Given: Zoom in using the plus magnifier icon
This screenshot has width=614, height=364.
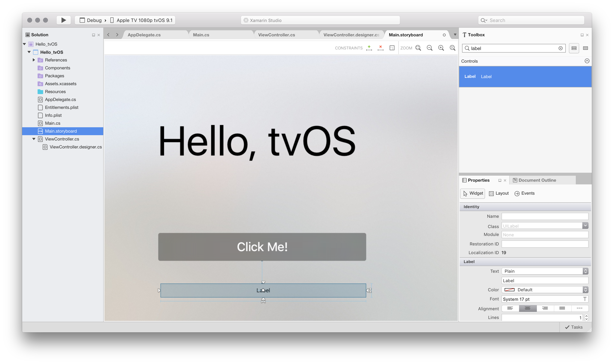Looking at the screenshot, I should pos(441,48).
